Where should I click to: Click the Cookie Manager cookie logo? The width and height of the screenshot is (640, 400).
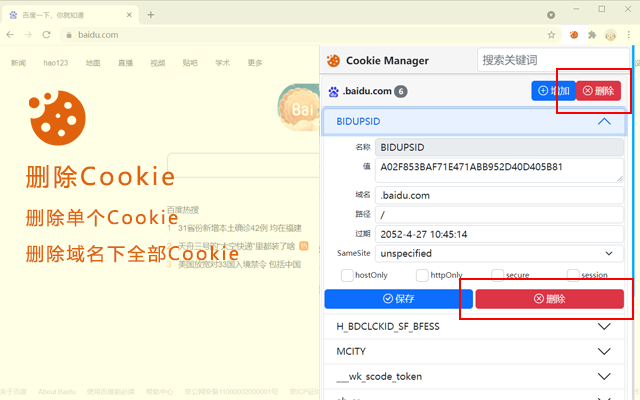pyautogui.click(x=333, y=60)
